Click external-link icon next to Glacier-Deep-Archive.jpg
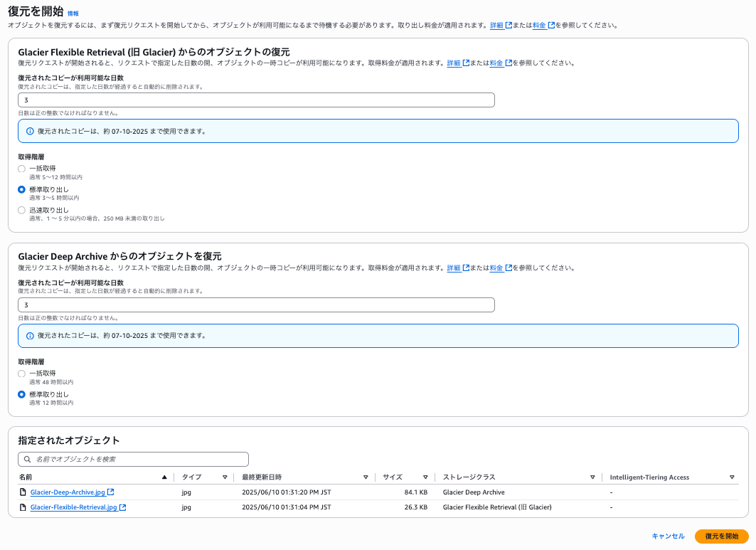The width and height of the screenshot is (756, 550). (x=110, y=492)
